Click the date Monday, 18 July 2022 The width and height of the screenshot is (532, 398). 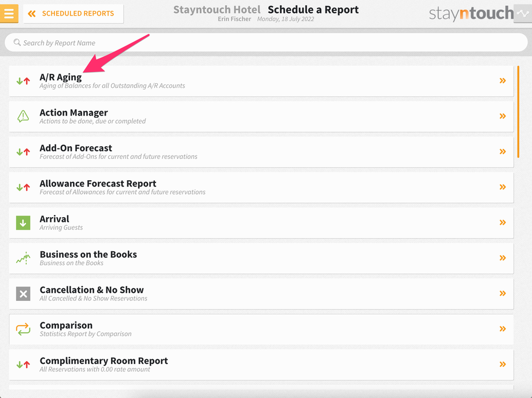(x=286, y=19)
